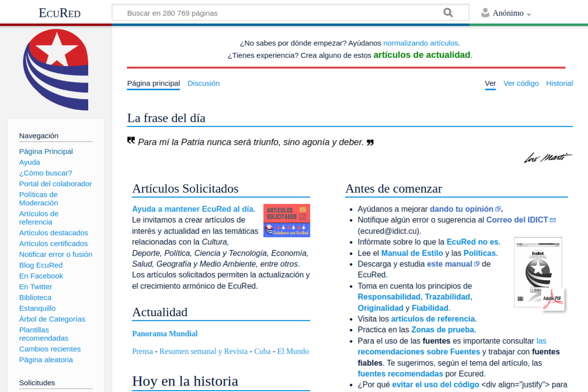Open the Historial tab

(x=560, y=83)
